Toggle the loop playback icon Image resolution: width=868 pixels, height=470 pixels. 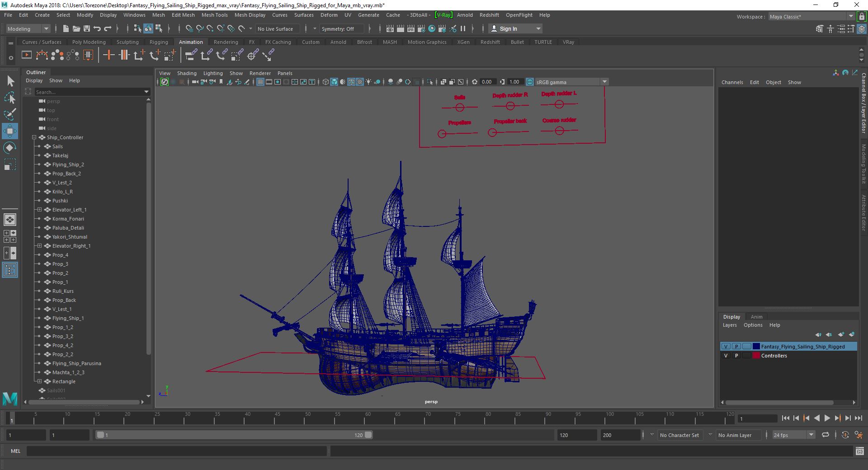pyautogui.click(x=826, y=435)
